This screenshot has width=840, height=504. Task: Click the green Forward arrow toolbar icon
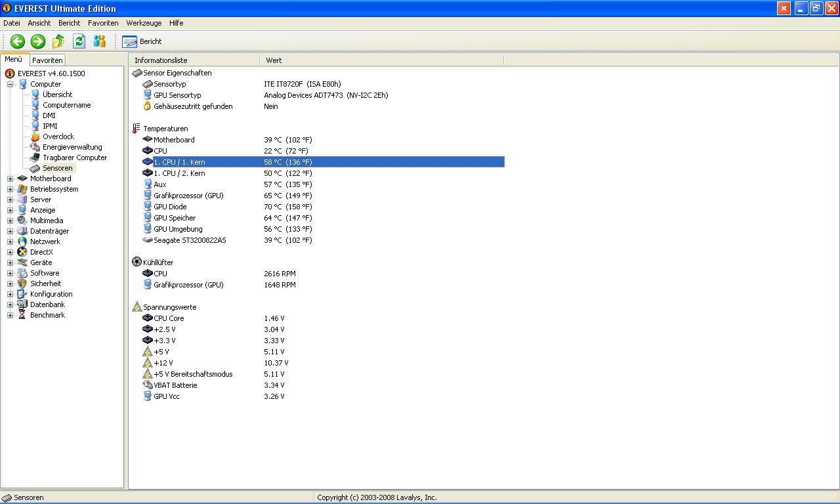coord(38,41)
